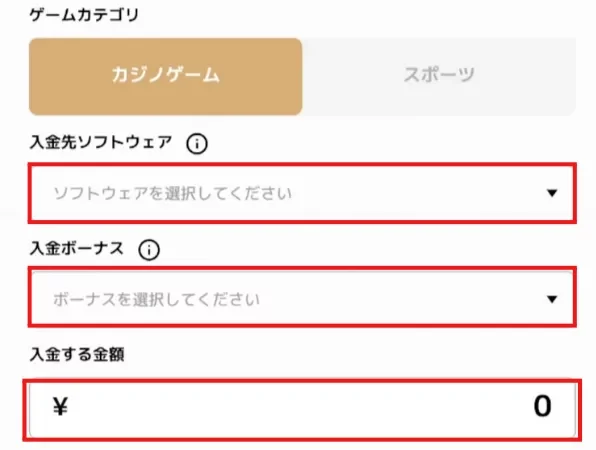Click the 入金ボーナス label
The image size is (596, 450).
pos(77,249)
